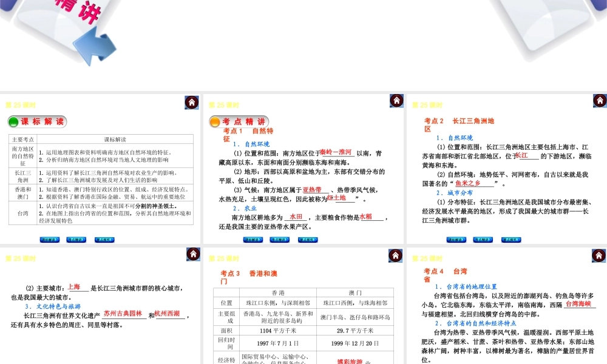Click the red answer 水稻
The width and height of the screenshot is (607, 364).
tap(366, 217)
